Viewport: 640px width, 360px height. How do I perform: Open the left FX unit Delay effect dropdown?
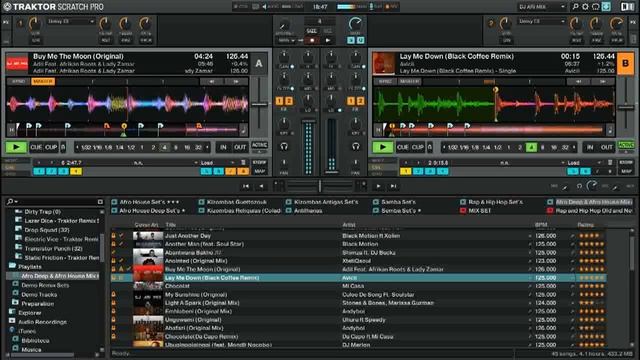click(x=71, y=21)
